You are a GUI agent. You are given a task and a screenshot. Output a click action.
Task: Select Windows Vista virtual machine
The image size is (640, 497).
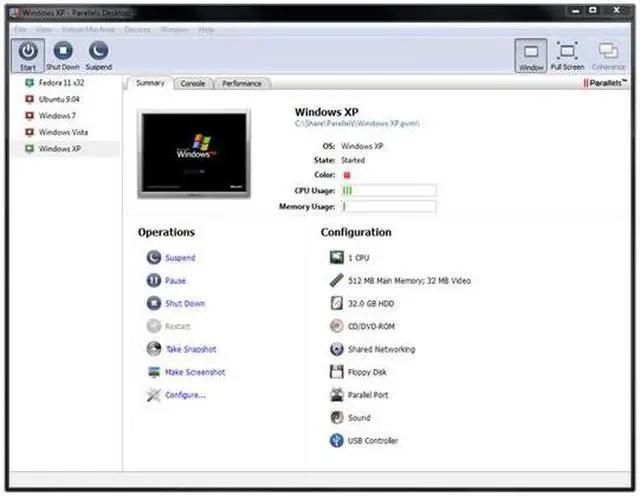point(65,132)
